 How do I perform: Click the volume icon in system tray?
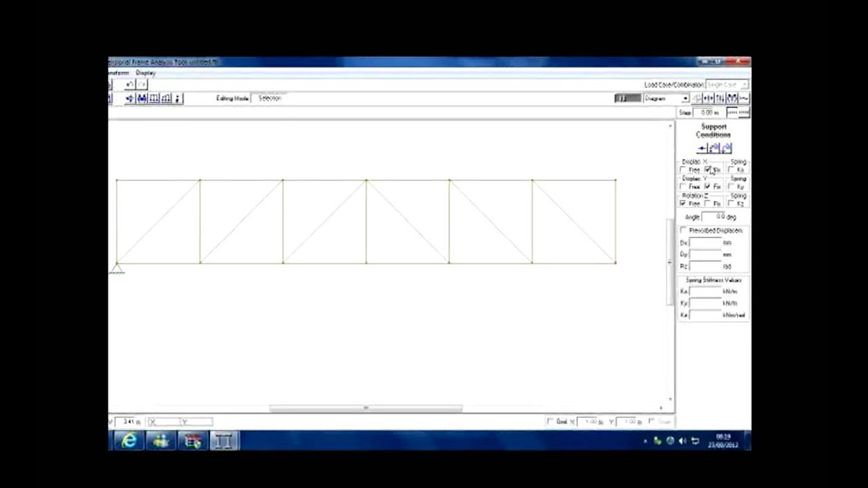(x=682, y=441)
